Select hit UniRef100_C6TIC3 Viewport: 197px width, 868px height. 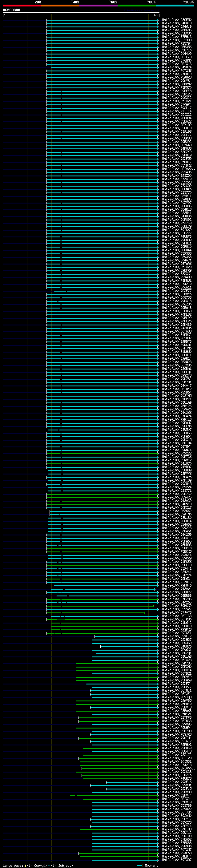(177, 616)
